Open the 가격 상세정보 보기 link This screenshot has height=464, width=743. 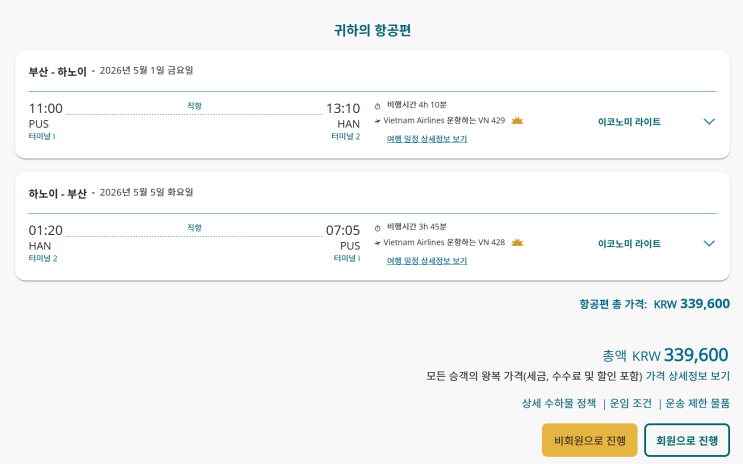pyautogui.click(x=687, y=376)
